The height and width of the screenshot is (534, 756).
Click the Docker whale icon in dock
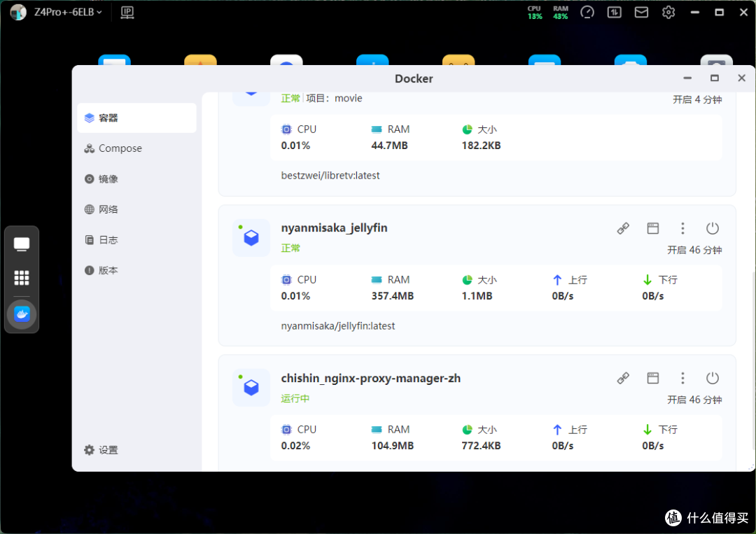(22, 314)
